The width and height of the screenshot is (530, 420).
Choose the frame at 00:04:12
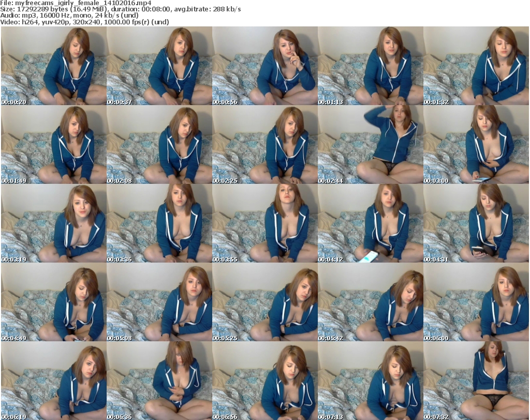[371, 223]
